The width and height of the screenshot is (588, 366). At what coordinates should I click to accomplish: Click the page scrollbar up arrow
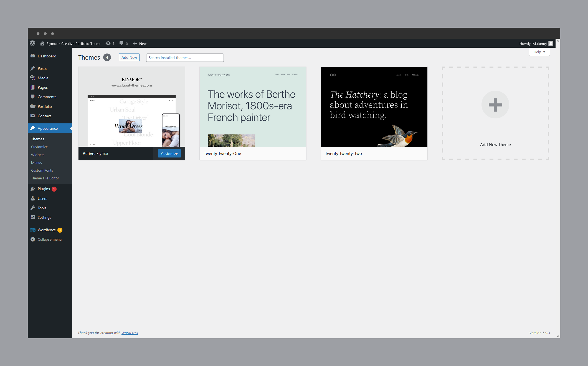(558, 41)
